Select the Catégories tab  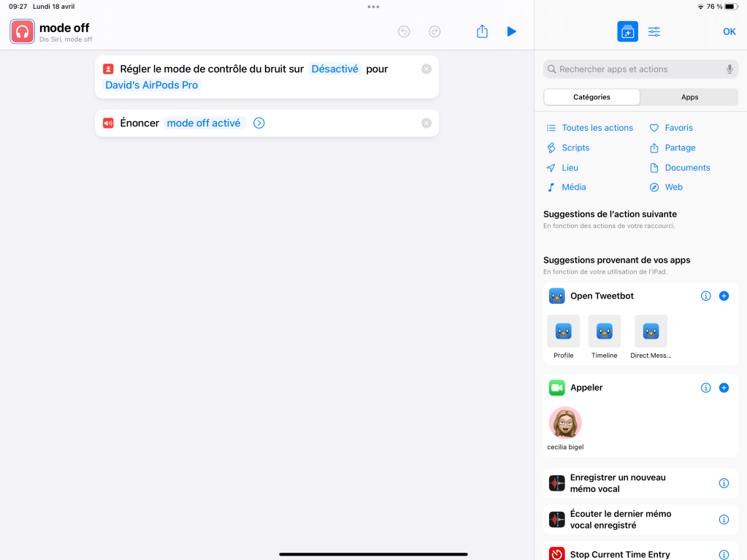591,97
